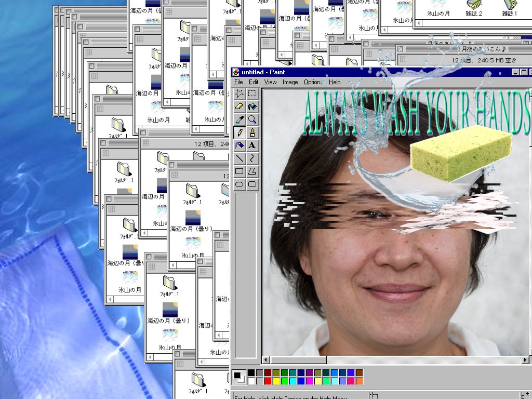Open the Help menu in Paint
Viewport: 532px width, 399px height.
[x=335, y=82]
